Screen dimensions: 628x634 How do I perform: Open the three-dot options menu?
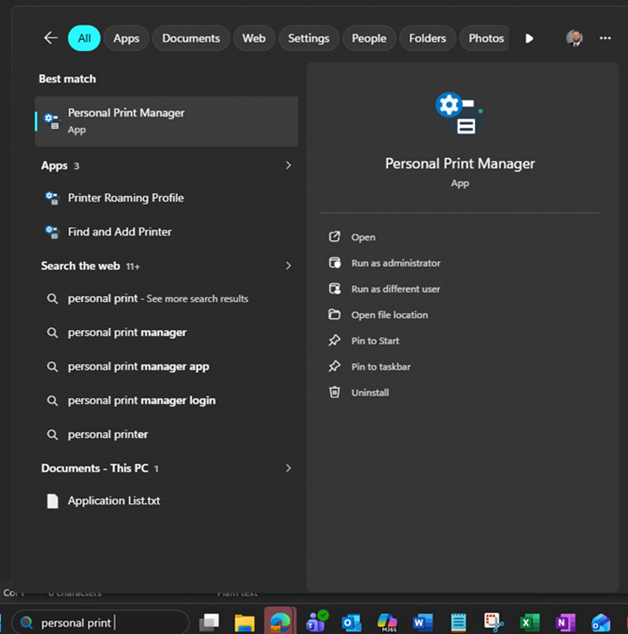pos(605,38)
